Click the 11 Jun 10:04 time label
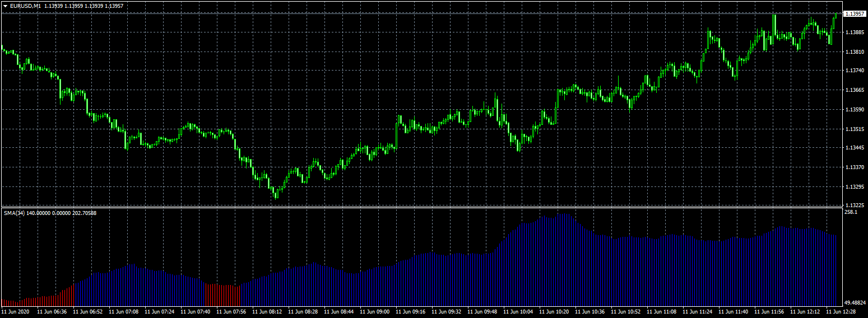 518,311
